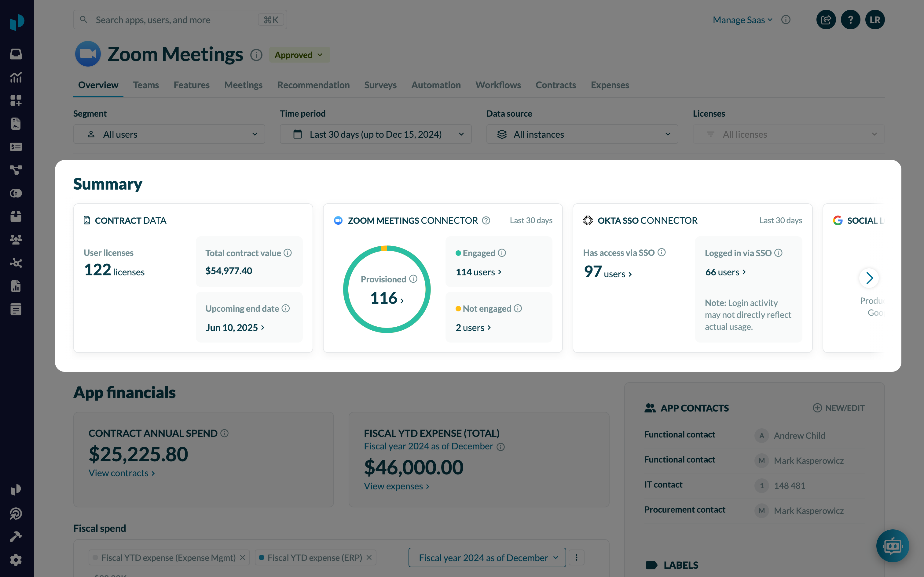The width and height of the screenshot is (924, 577).
Task: Click the analytics chart sidebar icon
Action: pos(16,78)
